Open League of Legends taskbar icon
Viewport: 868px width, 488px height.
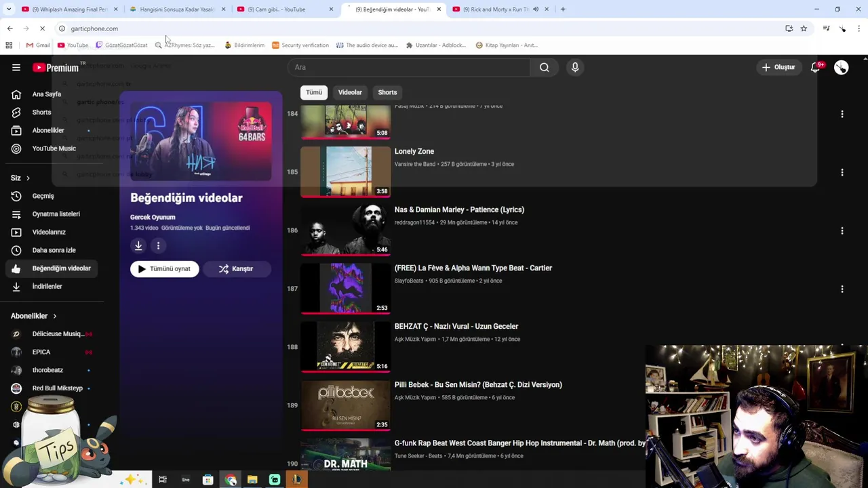coord(297,480)
